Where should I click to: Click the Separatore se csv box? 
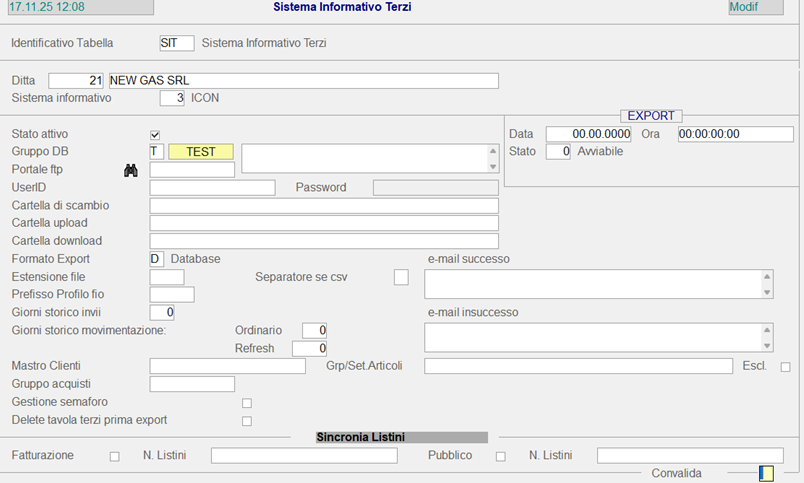point(401,277)
